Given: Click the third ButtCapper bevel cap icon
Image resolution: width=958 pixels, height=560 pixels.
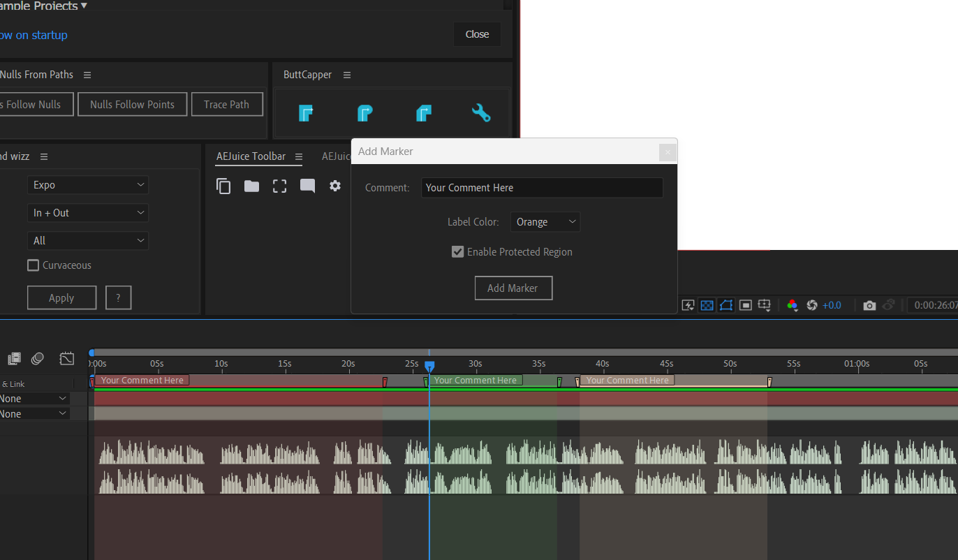Looking at the screenshot, I should point(423,112).
